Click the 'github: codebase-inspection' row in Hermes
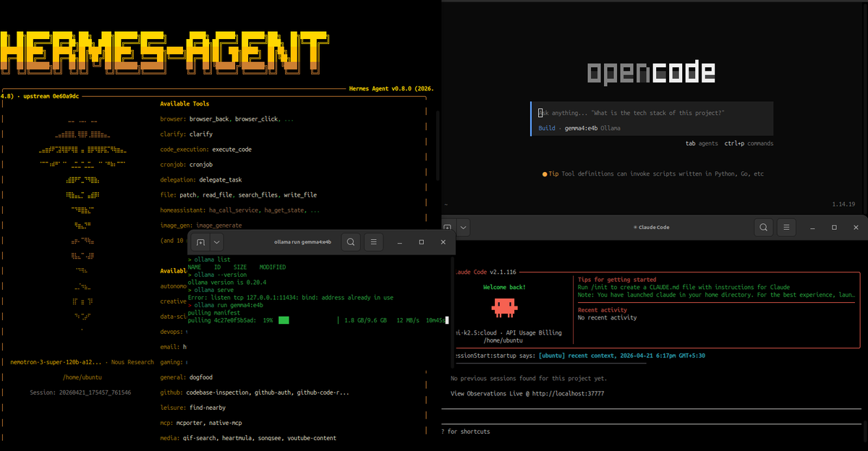This screenshot has width=868, height=451. [x=255, y=392]
